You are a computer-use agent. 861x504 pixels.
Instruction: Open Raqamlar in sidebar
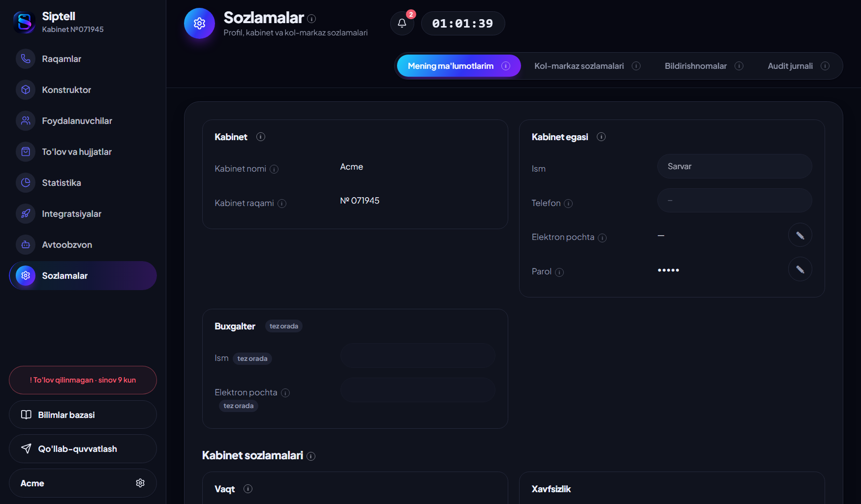coord(83,59)
